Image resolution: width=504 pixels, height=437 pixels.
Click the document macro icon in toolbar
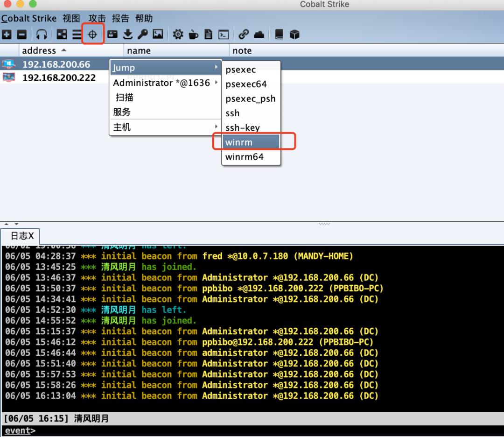(x=208, y=34)
